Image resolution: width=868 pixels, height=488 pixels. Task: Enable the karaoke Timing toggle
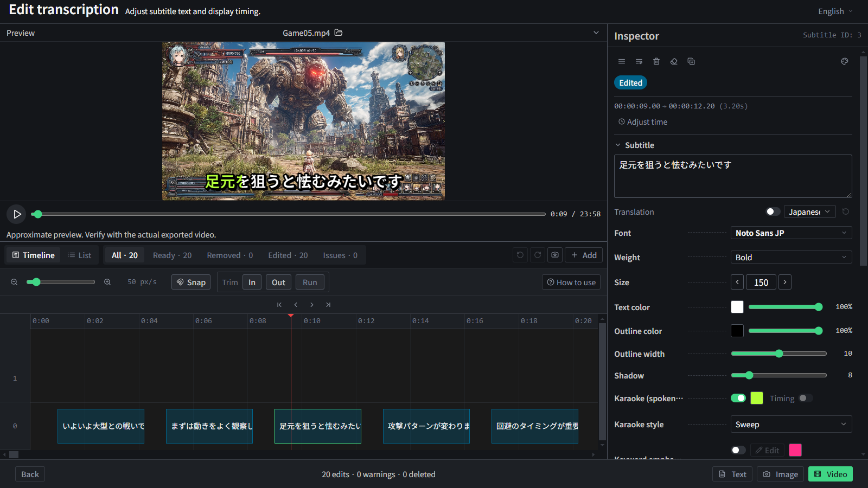click(x=806, y=398)
